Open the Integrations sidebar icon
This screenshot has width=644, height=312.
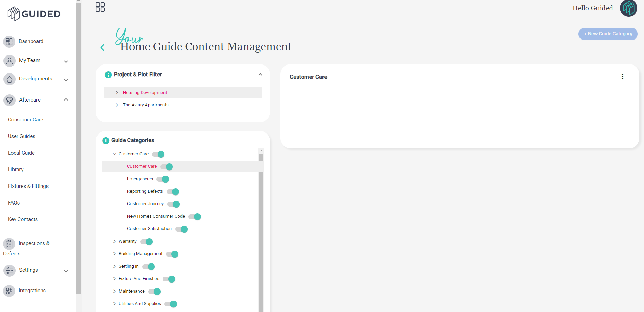point(9,291)
